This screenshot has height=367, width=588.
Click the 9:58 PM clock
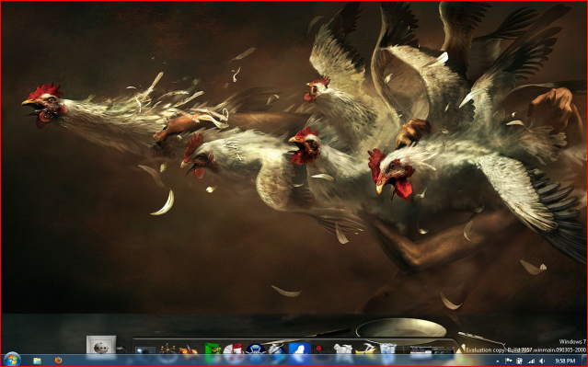click(x=565, y=361)
